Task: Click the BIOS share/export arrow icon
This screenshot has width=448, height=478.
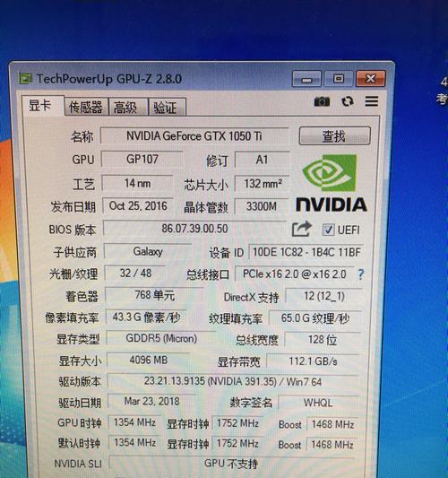Action: coord(302,229)
